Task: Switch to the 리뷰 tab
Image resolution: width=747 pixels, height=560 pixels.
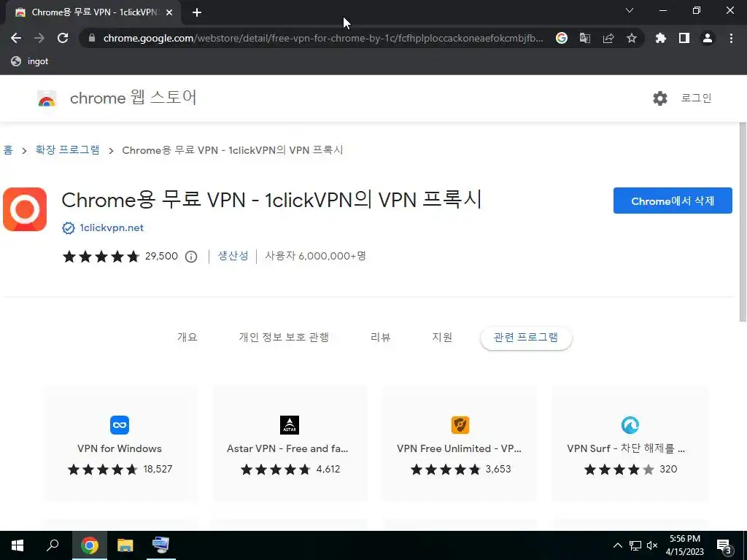Action: tap(381, 338)
